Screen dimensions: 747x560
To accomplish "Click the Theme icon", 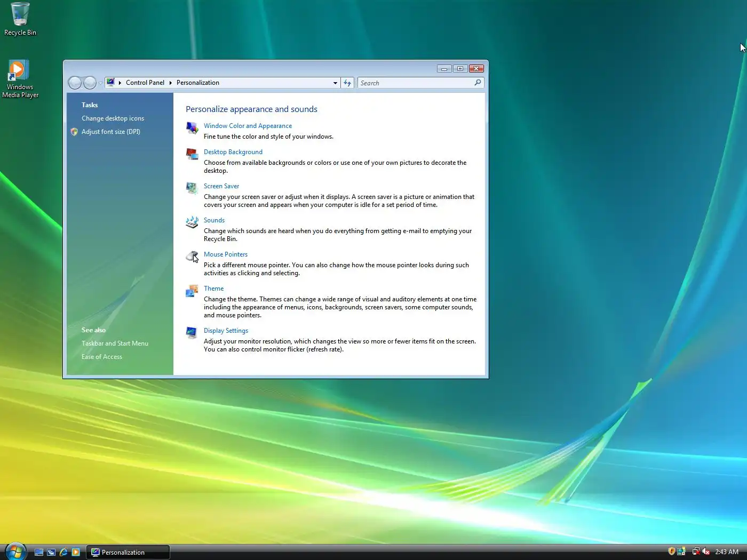I will [x=192, y=291].
